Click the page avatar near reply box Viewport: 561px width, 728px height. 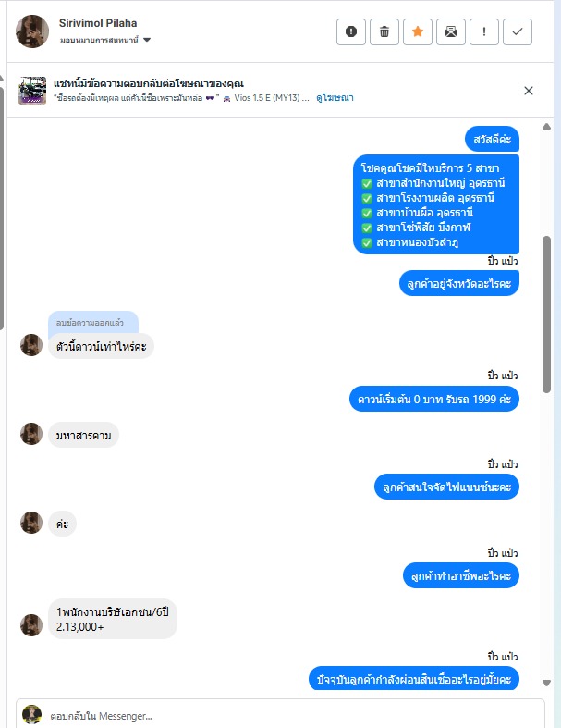[31, 715]
